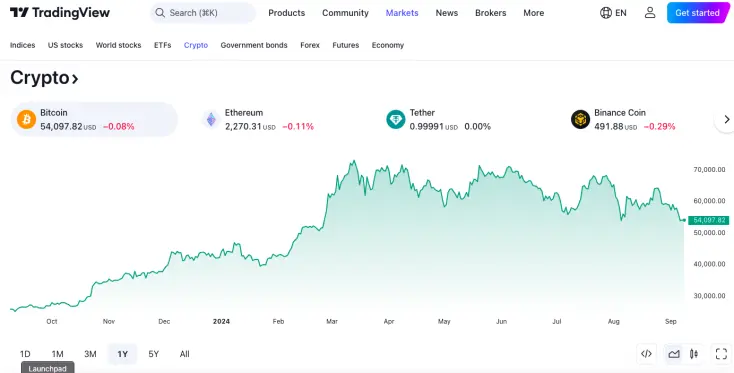This screenshot has height=373, width=734.
Task: Click the Ethereum diamond icon
Action: [x=211, y=119]
